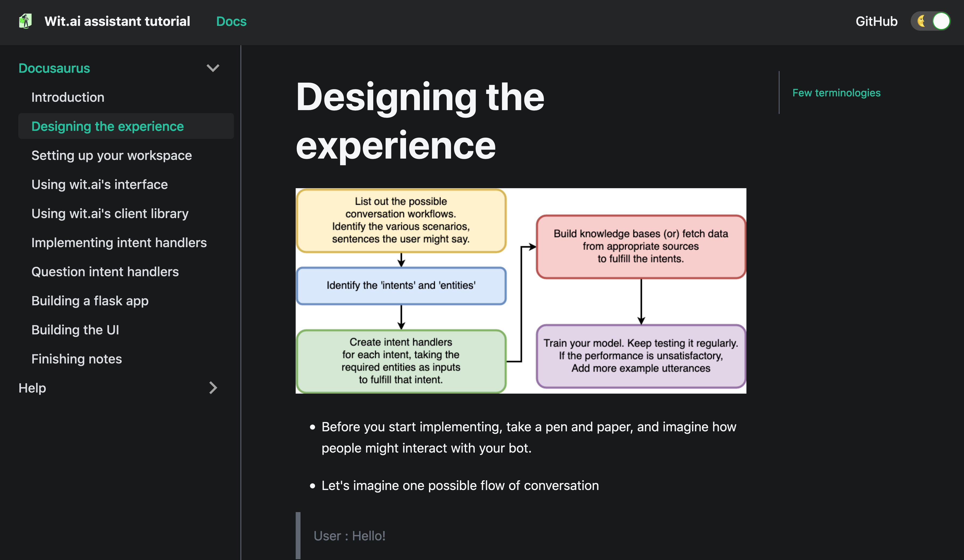Toggle the dark mode switch
The image size is (964, 560).
point(931,21)
